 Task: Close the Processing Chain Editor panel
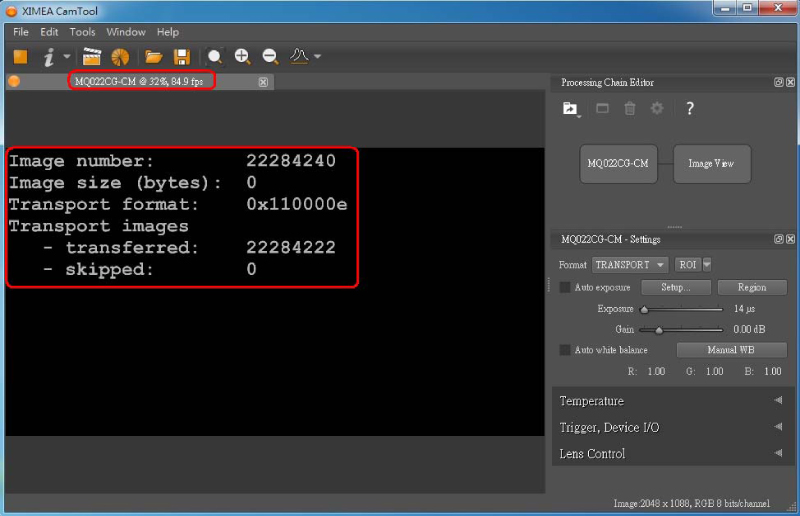coord(790,82)
